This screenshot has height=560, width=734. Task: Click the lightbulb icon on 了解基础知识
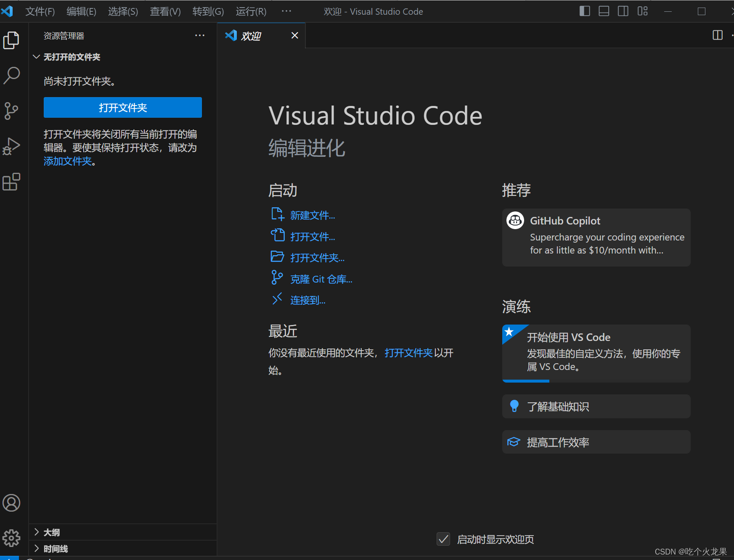click(514, 406)
